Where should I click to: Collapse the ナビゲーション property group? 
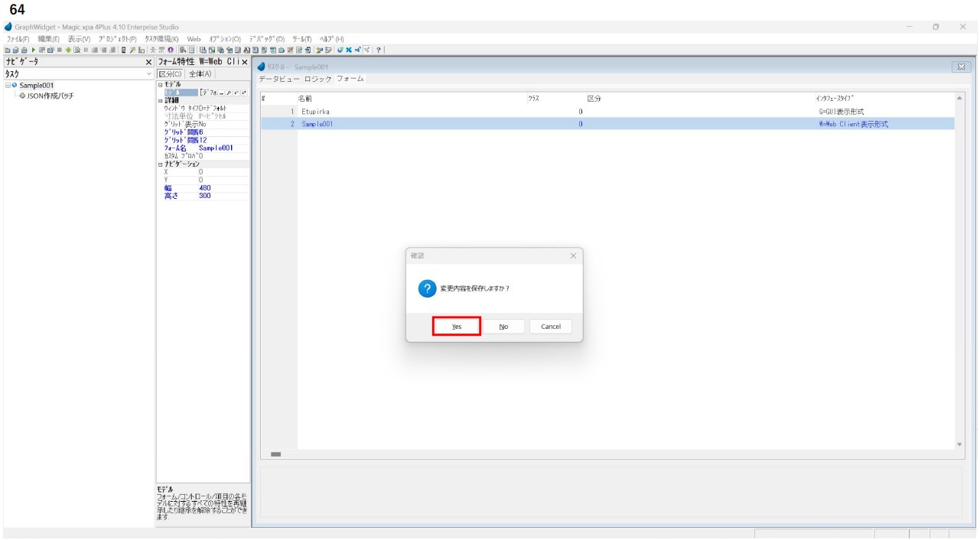pos(160,164)
